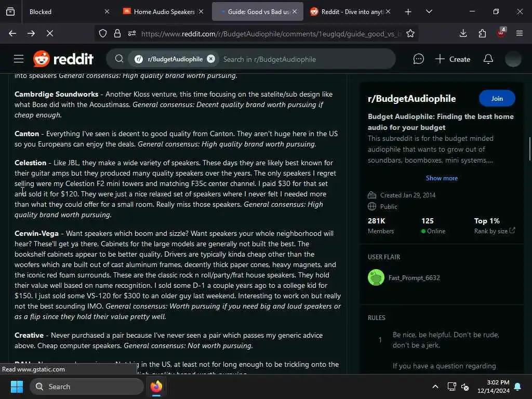Viewport: 532px width, 399px height.
Task: Click Created Jan 29, 2014 text
Action: pos(407,195)
